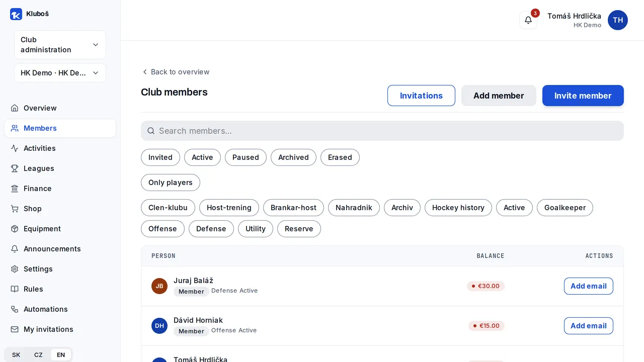Click the Equipment box icon
This screenshot has width=644, height=362.
pos(15,229)
